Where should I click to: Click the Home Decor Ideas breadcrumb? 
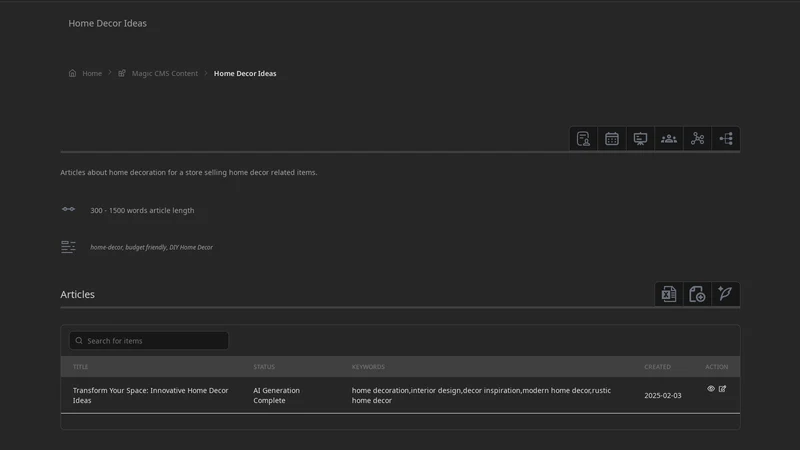click(x=245, y=73)
